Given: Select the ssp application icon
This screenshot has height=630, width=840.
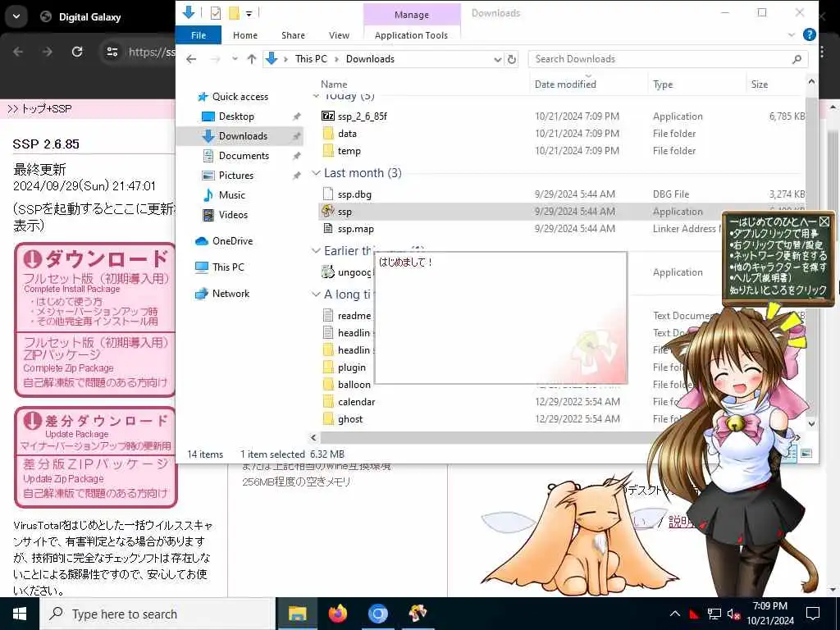Looking at the screenshot, I should (x=328, y=211).
